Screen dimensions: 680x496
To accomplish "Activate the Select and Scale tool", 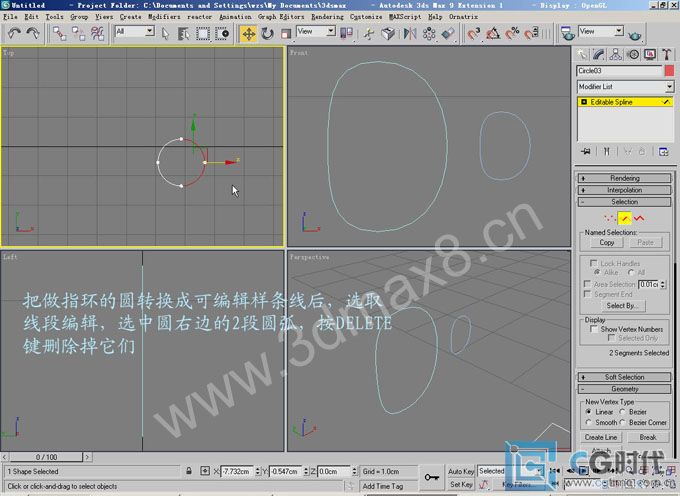I will [x=286, y=33].
